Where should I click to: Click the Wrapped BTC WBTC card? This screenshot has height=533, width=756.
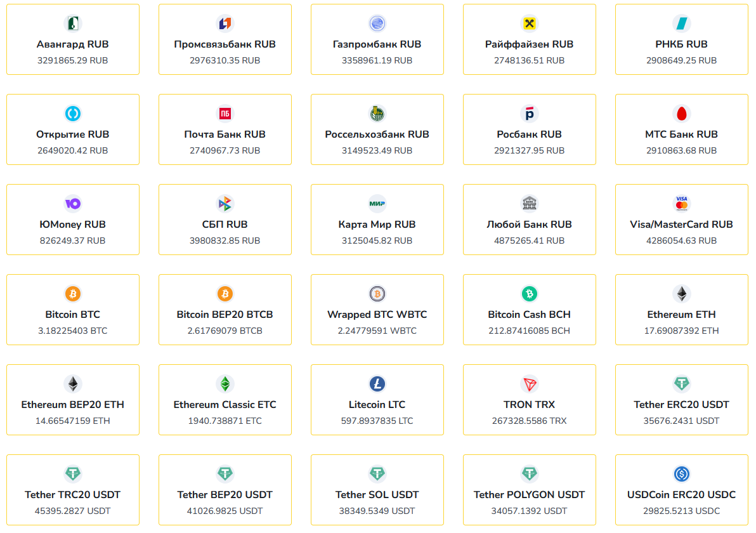coord(377,310)
